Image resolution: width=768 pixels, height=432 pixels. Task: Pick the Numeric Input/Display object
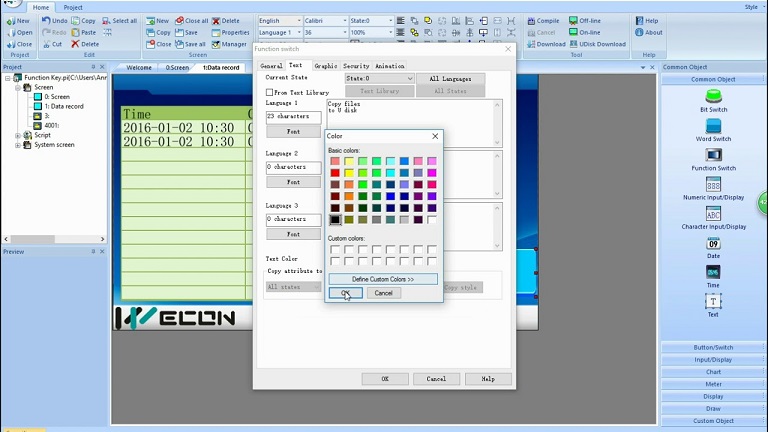(x=713, y=185)
